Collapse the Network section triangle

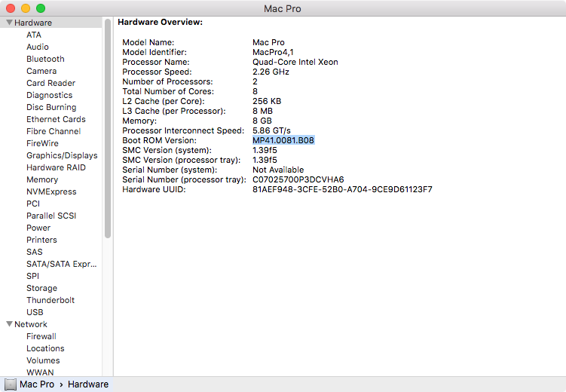[9, 324]
